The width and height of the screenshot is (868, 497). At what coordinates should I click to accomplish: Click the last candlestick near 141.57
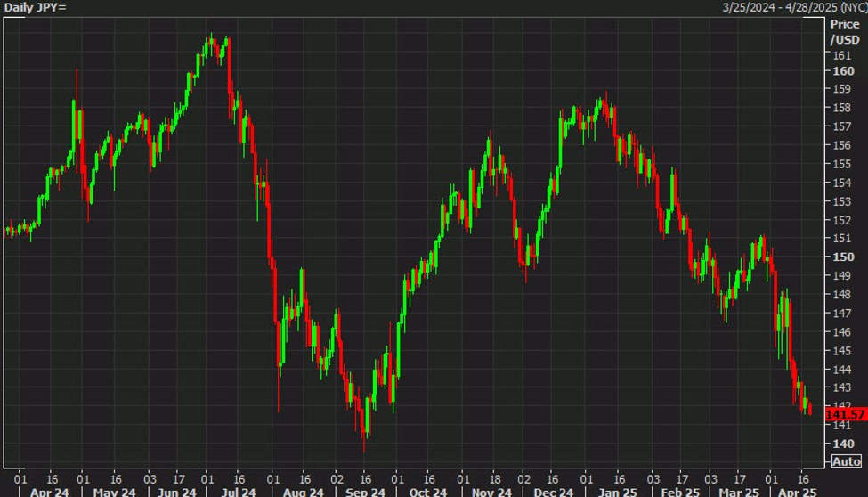pos(810,408)
